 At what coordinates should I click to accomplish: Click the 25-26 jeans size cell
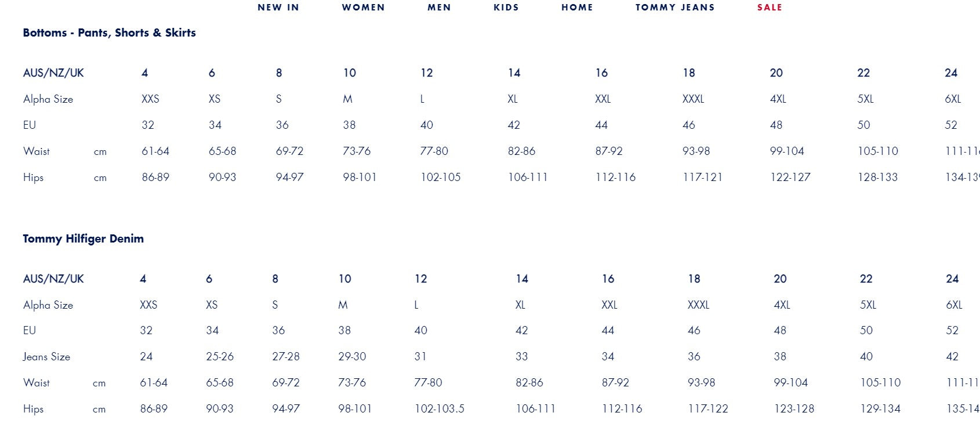click(220, 357)
